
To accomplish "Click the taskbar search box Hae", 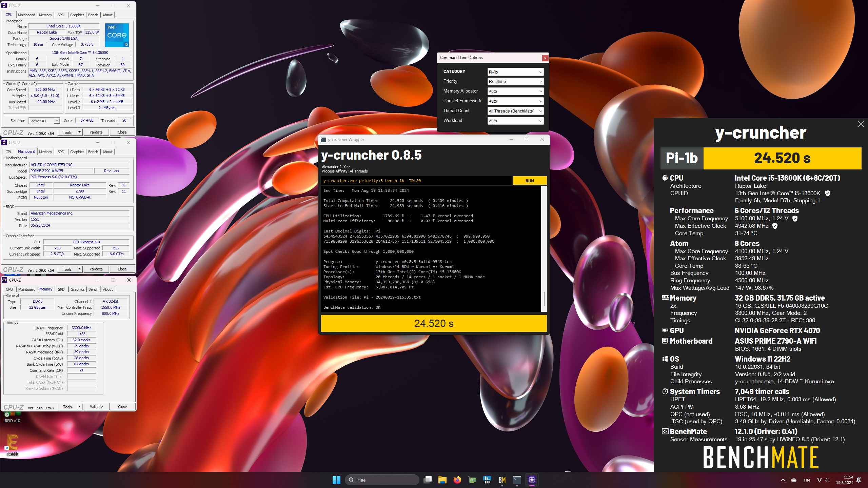I will [x=382, y=480].
